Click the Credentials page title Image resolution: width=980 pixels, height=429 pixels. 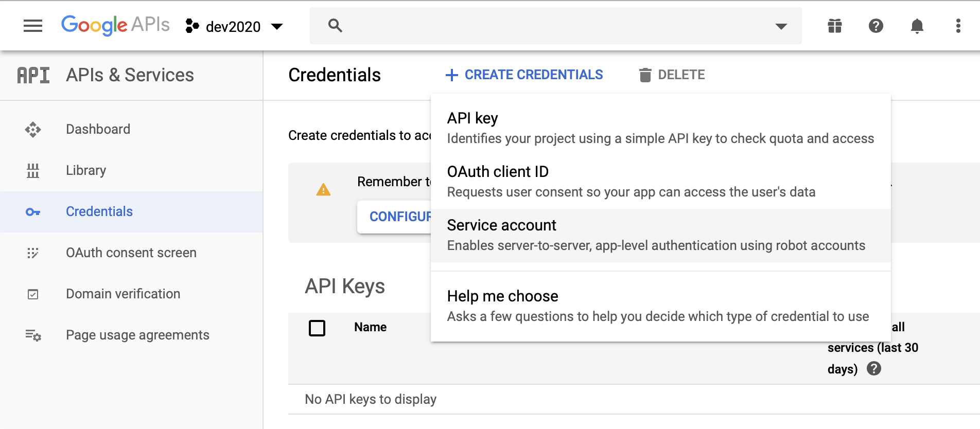click(x=335, y=75)
